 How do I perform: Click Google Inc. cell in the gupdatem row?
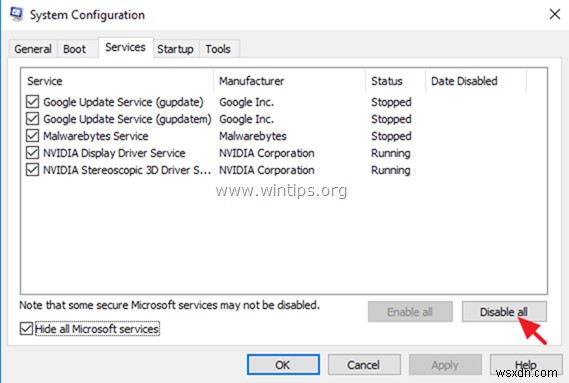(246, 119)
